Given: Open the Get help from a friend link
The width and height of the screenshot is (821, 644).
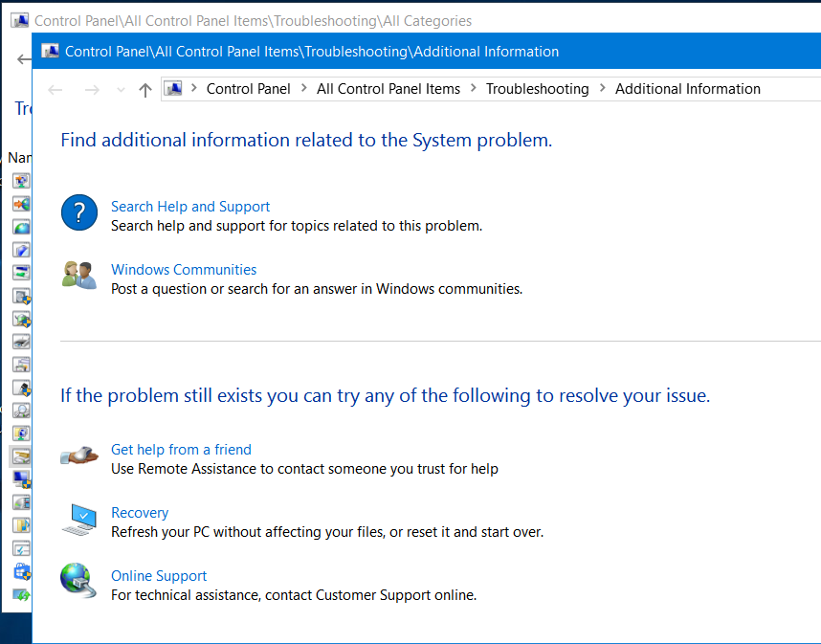Looking at the screenshot, I should (x=181, y=450).
